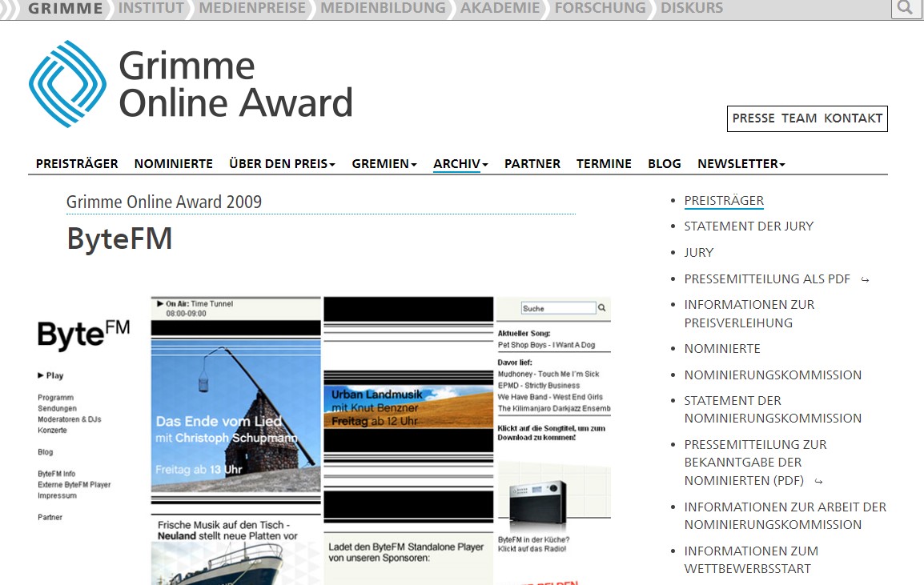Click 'Impressum' in ByteFM menu

[57, 495]
